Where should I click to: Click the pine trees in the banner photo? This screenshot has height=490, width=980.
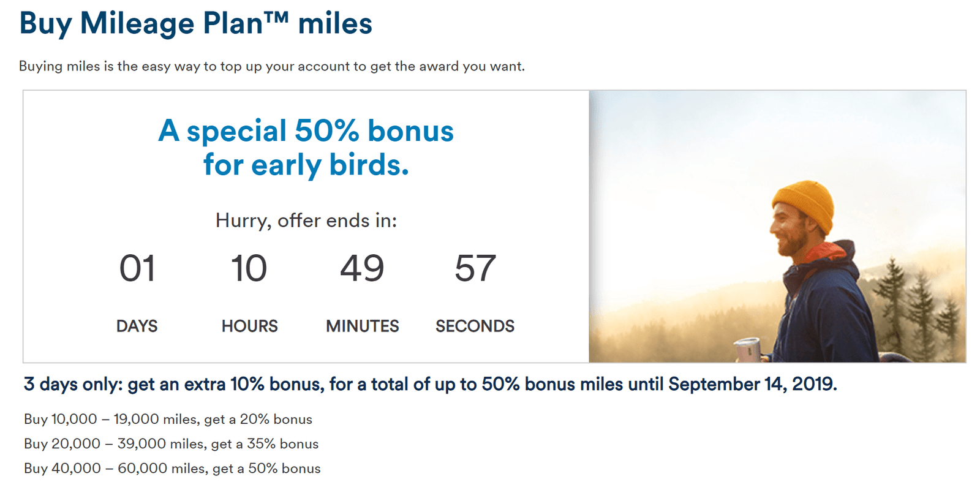pyautogui.click(x=913, y=300)
